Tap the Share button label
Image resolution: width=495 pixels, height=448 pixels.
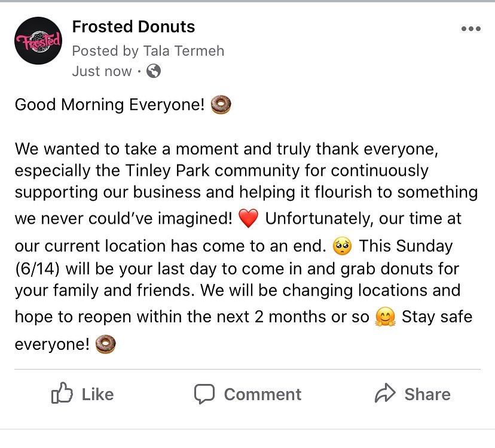tap(427, 394)
